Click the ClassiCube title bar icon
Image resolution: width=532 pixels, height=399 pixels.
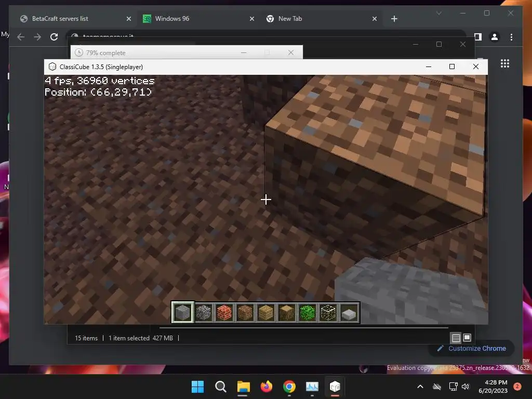[x=52, y=67]
